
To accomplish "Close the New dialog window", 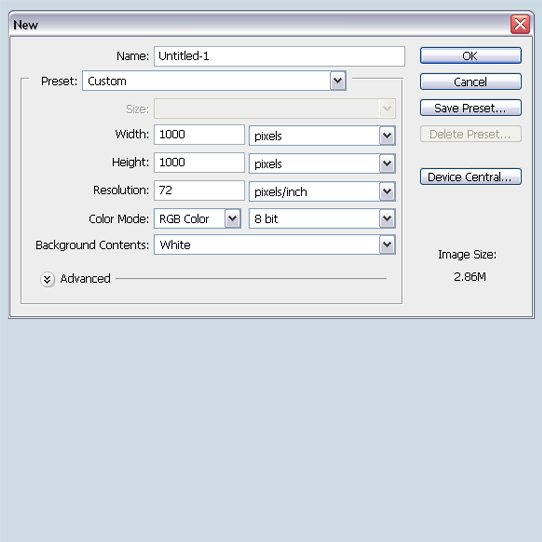I will [x=520, y=24].
